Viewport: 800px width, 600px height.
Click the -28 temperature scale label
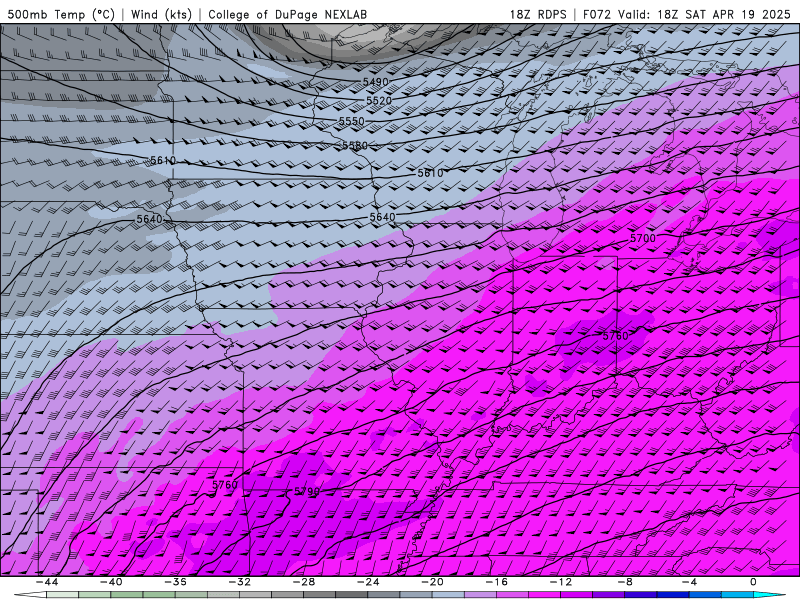(x=304, y=582)
